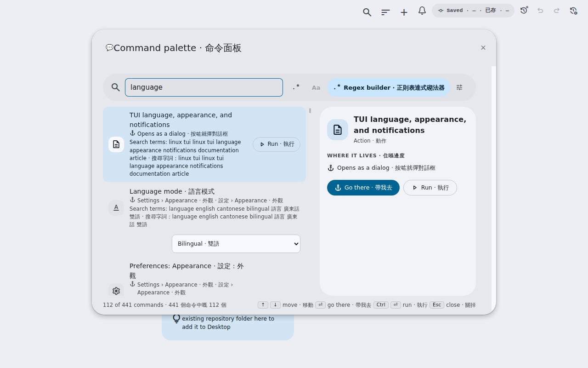Open notifications bell

[x=422, y=11]
